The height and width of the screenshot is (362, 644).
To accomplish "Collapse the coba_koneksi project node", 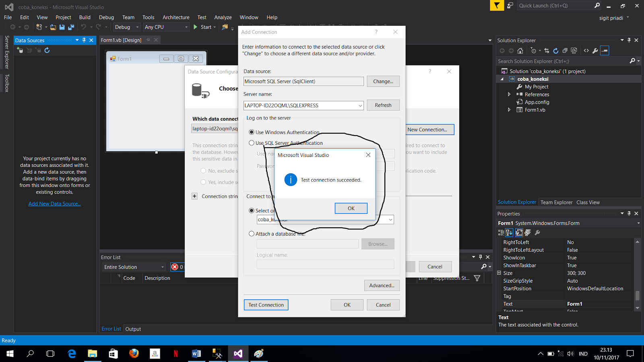I will tap(502, 79).
